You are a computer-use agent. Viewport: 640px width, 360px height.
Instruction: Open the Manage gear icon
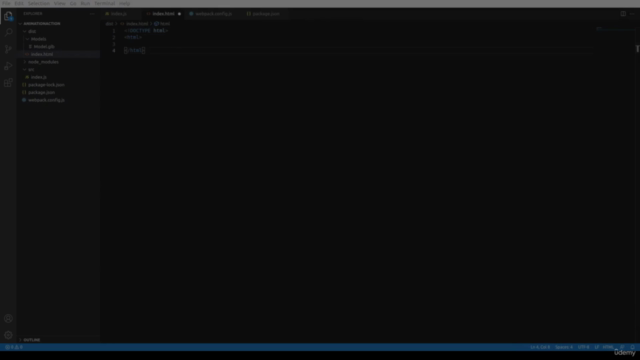coord(8,335)
